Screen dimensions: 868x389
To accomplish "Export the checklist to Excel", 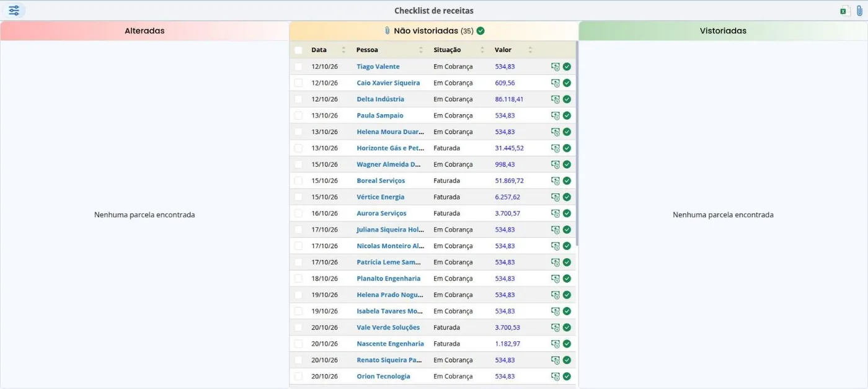I will 844,11.
